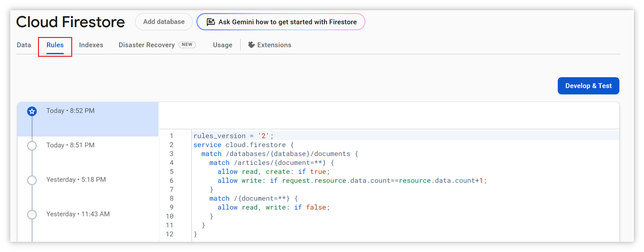Image resolution: width=644 pixels, height=252 pixels.
Task: Select the Yesterday 11:43 AM circle marker
Action: (x=32, y=215)
